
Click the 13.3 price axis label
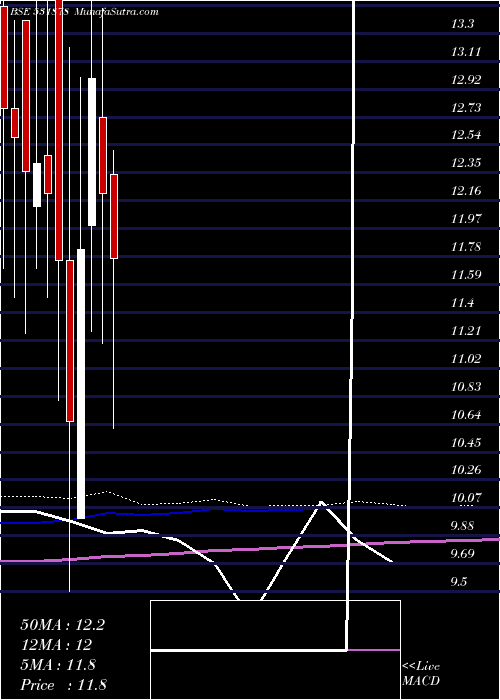tap(462, 24)
